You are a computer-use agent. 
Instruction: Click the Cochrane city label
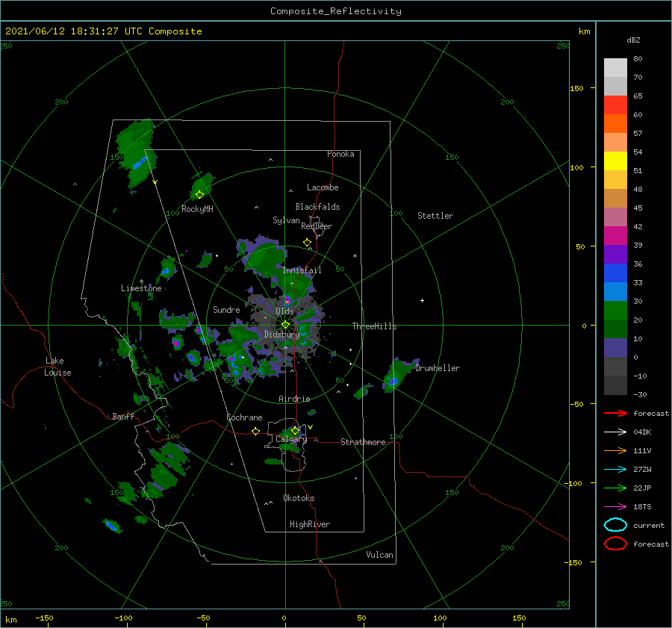point(244,417)
